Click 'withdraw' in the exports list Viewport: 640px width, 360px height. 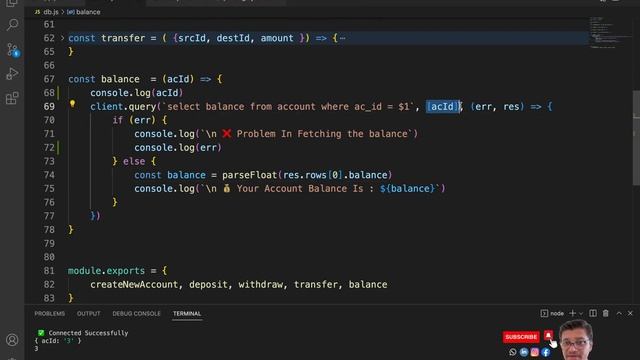(x=260, y=284)
